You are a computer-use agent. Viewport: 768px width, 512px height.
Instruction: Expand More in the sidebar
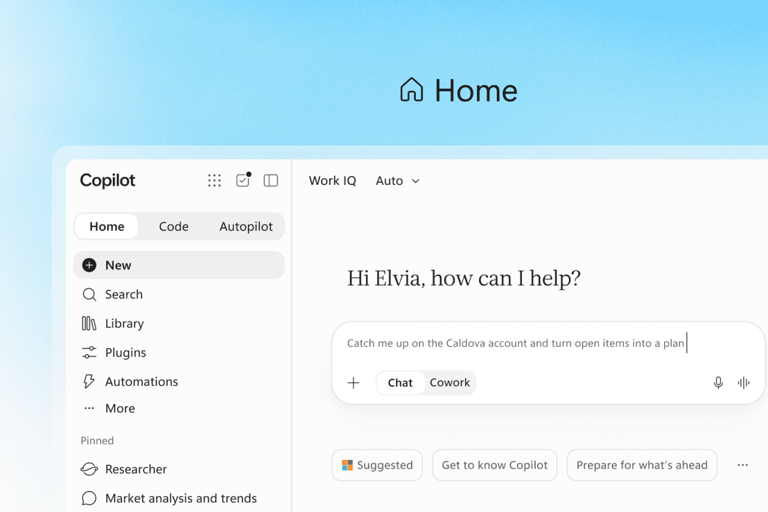(x=179, y=408)
